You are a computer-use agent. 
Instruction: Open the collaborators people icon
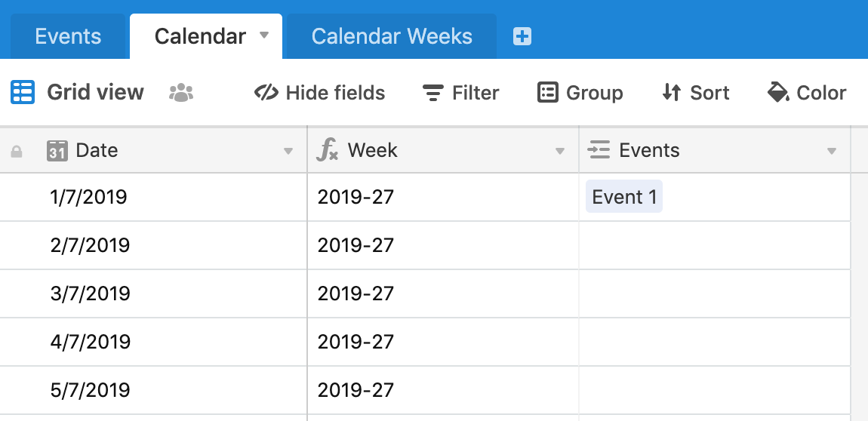pyautogui.click(x=181, y=92)
